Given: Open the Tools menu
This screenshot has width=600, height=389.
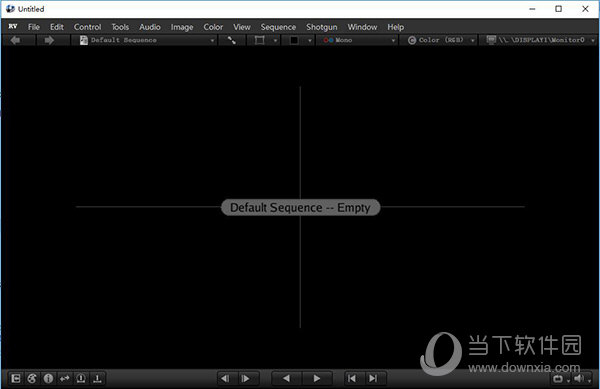Looking at the screenshot, I should pos(120,27).
